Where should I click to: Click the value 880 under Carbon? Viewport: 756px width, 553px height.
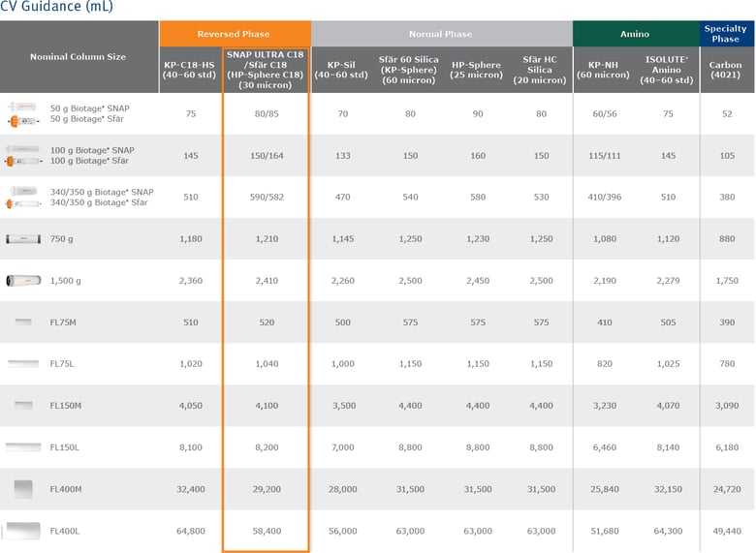point(727,239)
